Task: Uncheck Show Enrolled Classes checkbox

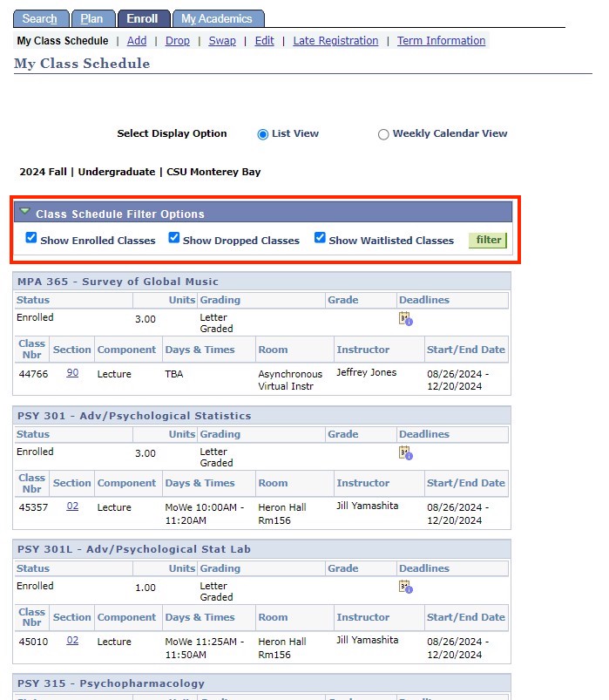Action: [31, 238]
